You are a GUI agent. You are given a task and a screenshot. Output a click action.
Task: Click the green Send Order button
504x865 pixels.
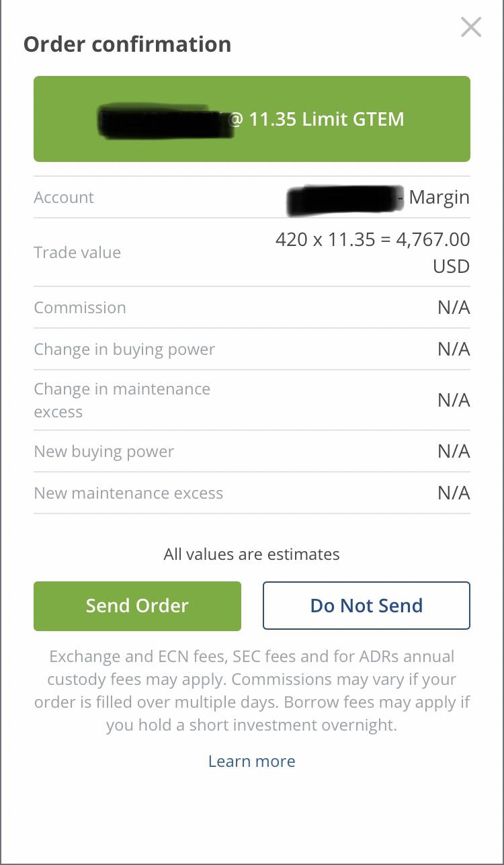(x=137, y=606)
